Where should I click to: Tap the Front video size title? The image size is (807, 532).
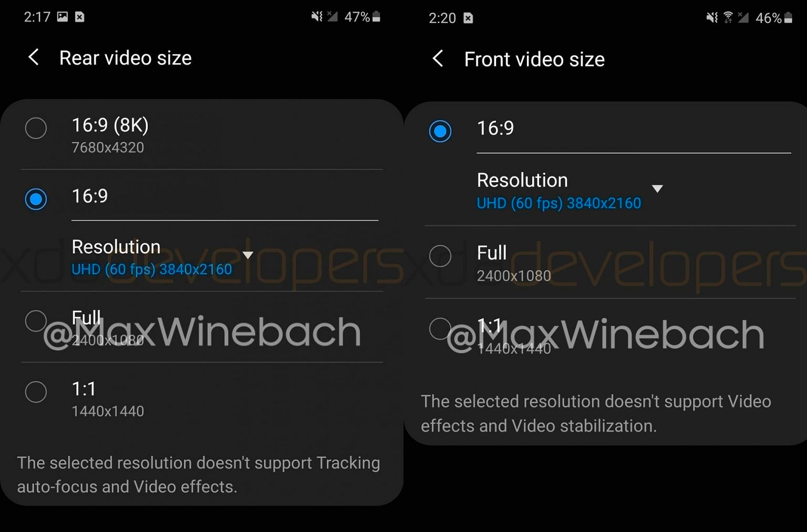(x=534, y=59)
